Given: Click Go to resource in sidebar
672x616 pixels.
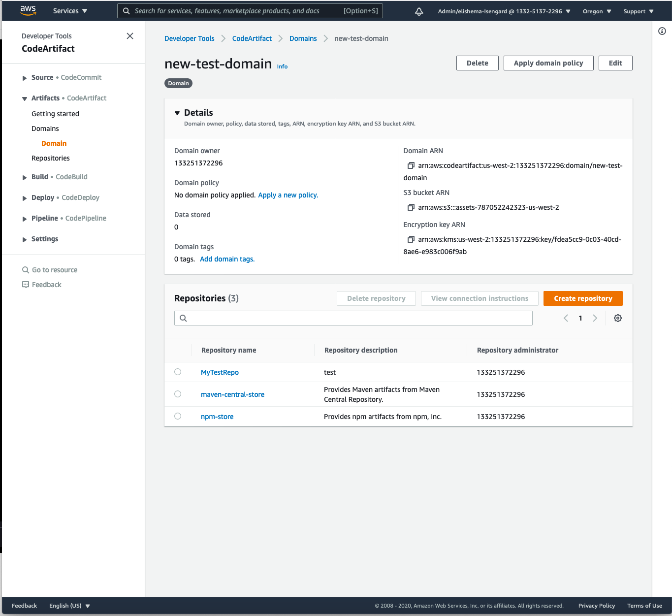Looking at the screenshot, I should click(55, 270).
